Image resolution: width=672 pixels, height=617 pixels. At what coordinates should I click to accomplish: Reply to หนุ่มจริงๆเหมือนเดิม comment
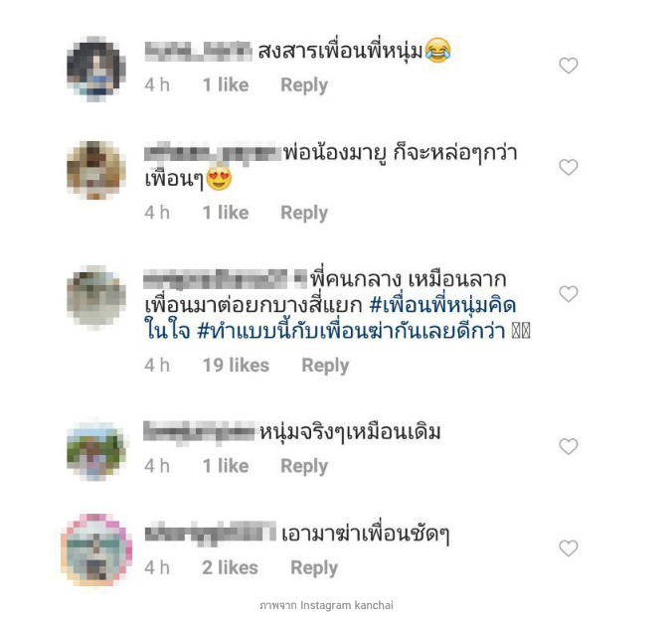304,466
